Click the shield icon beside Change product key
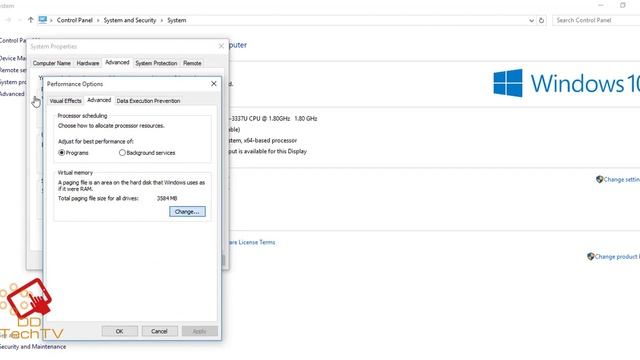This screenshot has height=360, width=640. pyautogui.click(x=590, y=256)
